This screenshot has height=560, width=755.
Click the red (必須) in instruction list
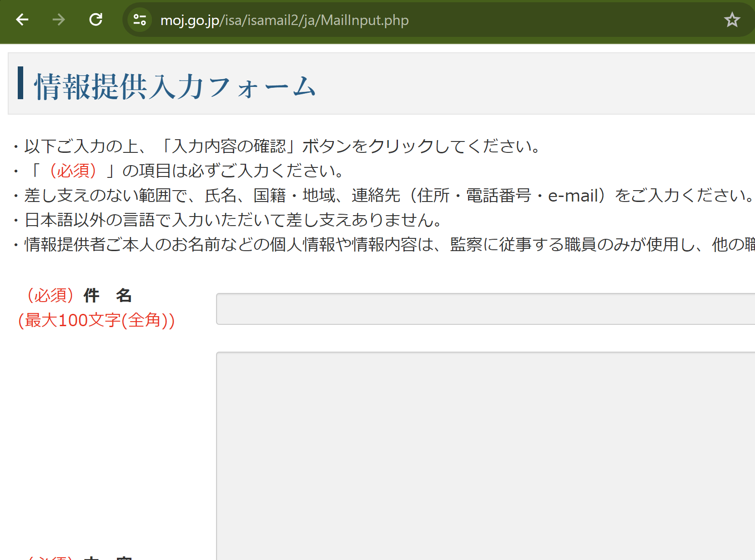pos(73,171)
